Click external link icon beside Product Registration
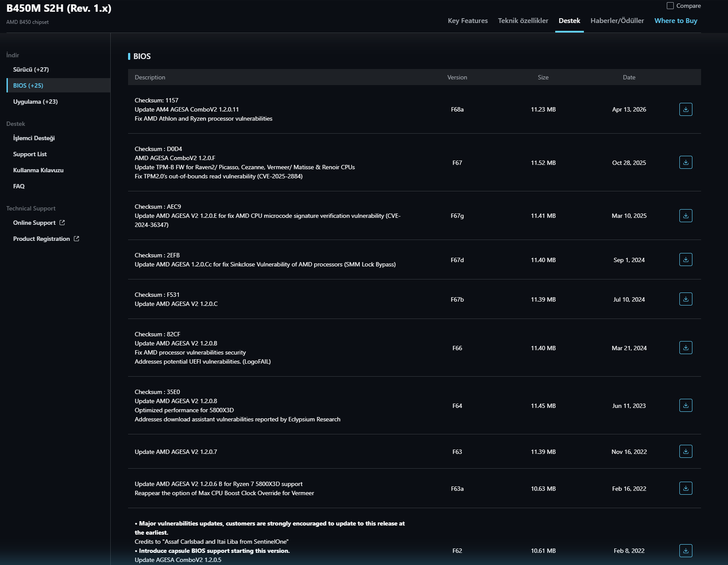This screenshot has height=565, width=728. [x=76, y=239]
